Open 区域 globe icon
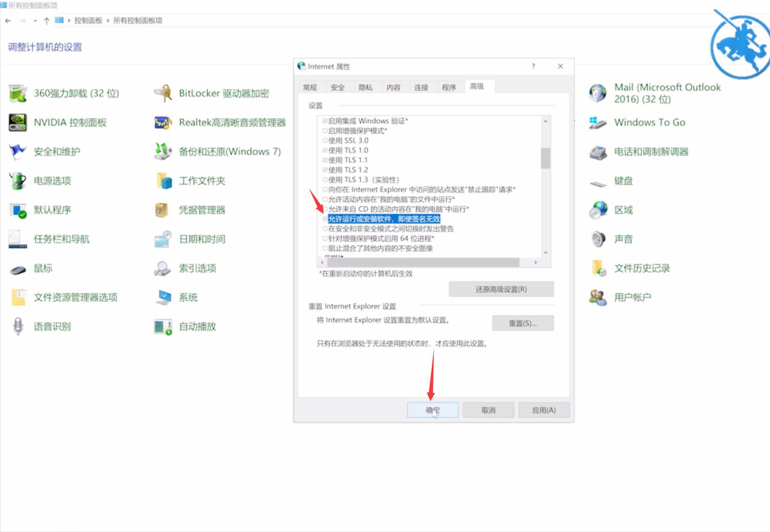The height and width of the screenshot is (532, 770). coord(598,210)
